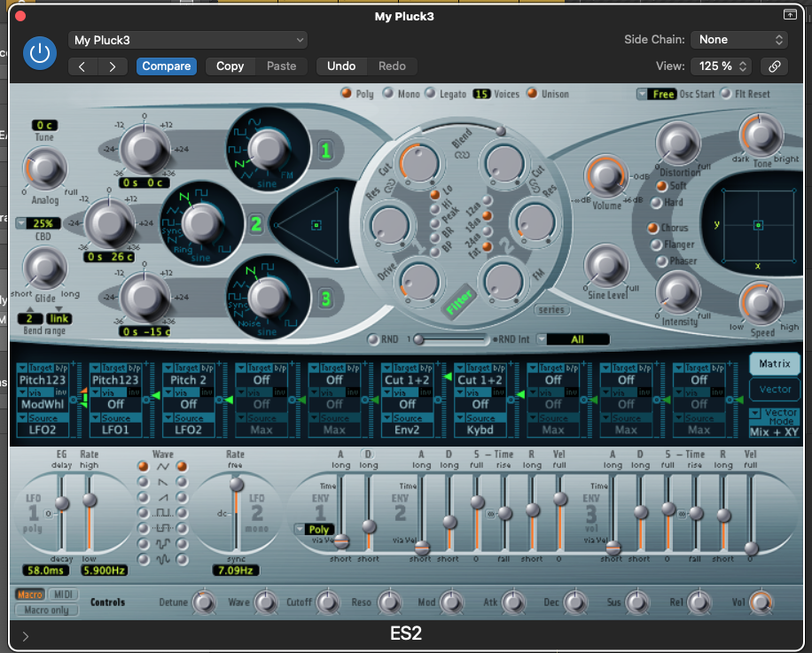
Task: Click the Filter bypass button
Action: pyautogui.click(x=459, y=302)
